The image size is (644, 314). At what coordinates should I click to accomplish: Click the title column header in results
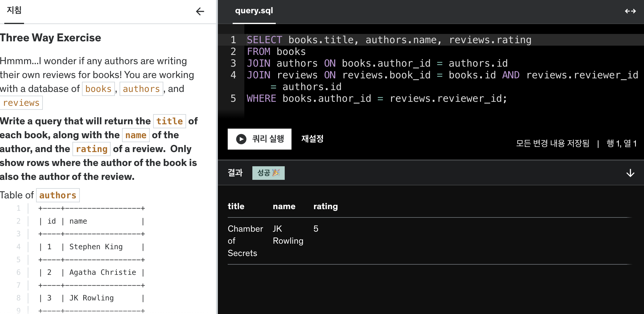pos(236,206)
